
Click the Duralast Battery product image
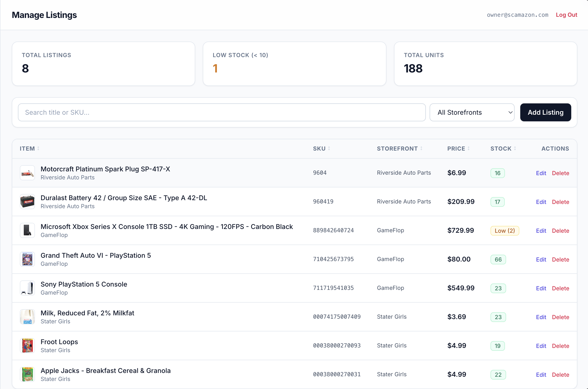point(27,202)
